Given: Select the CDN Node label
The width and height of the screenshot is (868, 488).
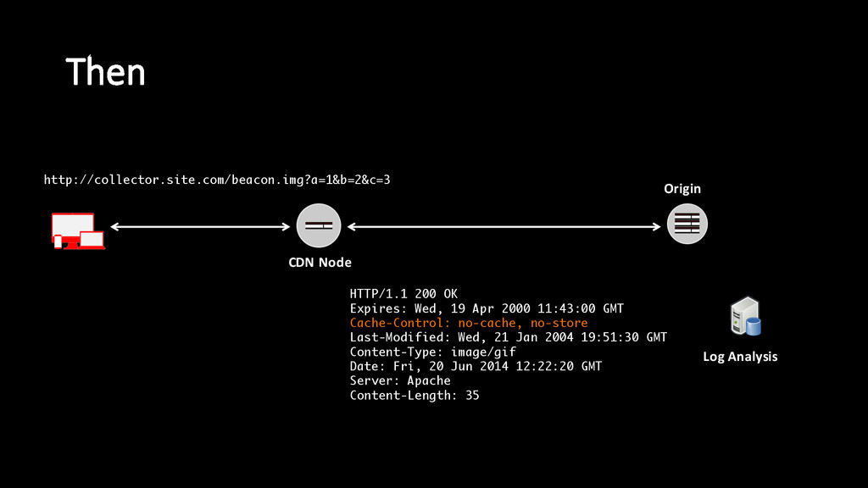Looking at the screenshot, I should pyautogui.click(x=320, y=263).
